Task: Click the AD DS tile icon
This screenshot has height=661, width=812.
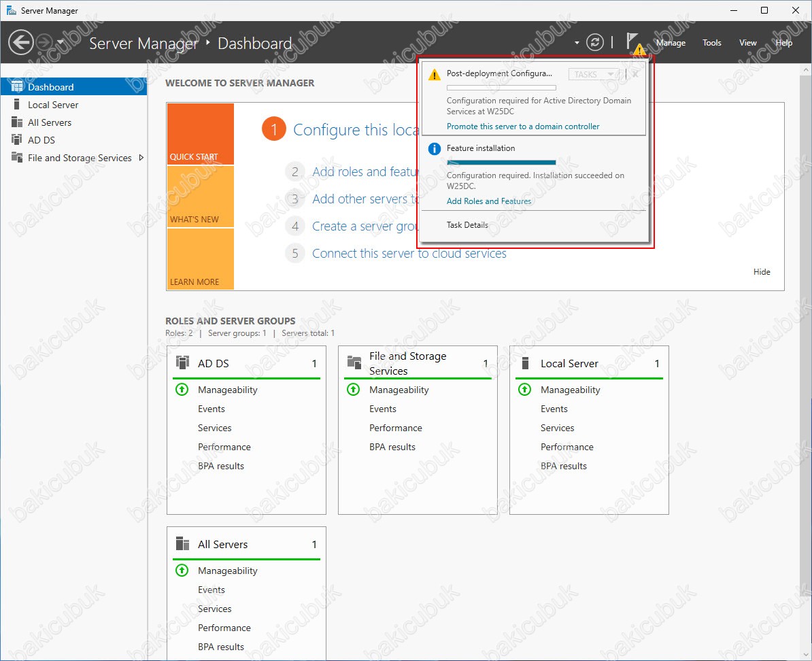Action: 182,362
